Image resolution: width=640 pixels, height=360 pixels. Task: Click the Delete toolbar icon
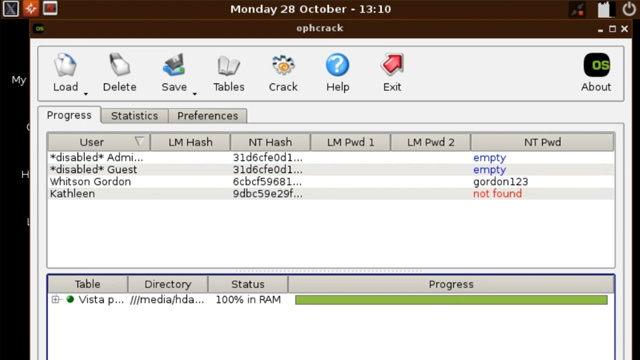coord(120,65)
